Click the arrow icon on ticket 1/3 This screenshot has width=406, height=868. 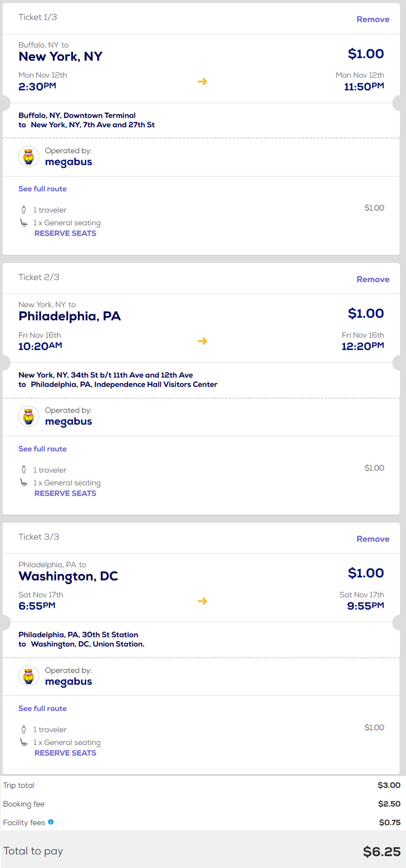point(203,82)
